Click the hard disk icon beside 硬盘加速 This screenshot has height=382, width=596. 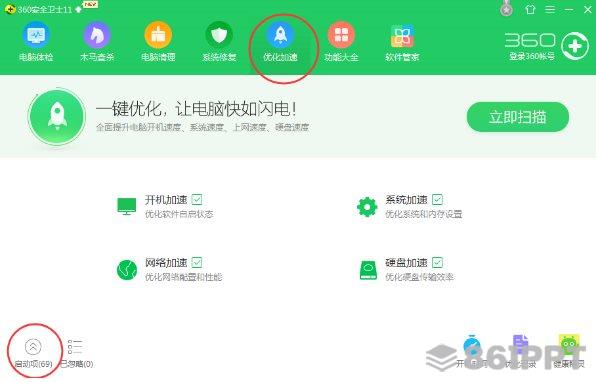point(368,270)
